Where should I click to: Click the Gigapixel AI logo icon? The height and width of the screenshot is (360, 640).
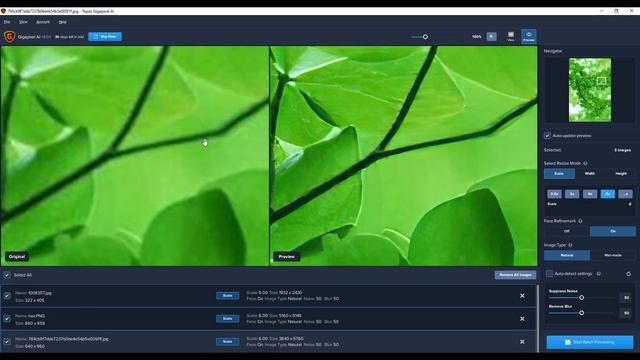click(9, 37)
